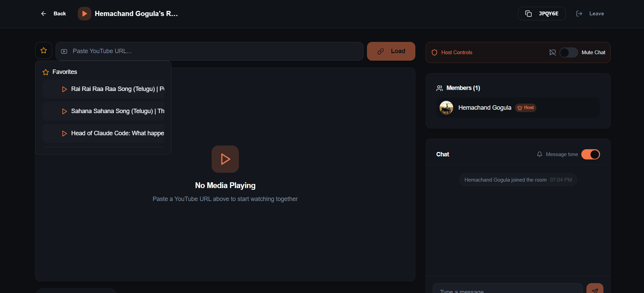Click the large play icon in the player area
This screenshot has height=293, width=644.
[x=225, y=159]
